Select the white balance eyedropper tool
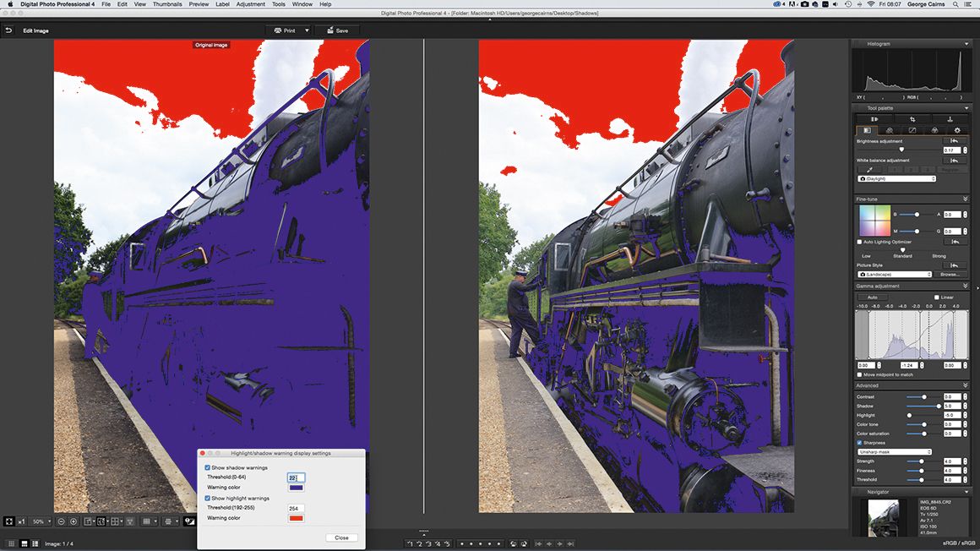 pos(870,168)
